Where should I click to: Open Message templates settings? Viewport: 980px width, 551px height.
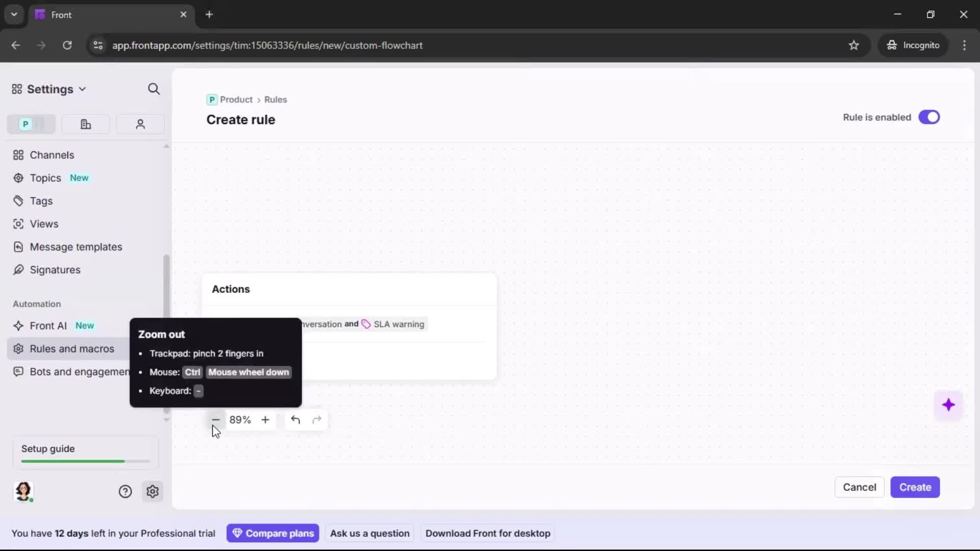click(x=76, y=246)
